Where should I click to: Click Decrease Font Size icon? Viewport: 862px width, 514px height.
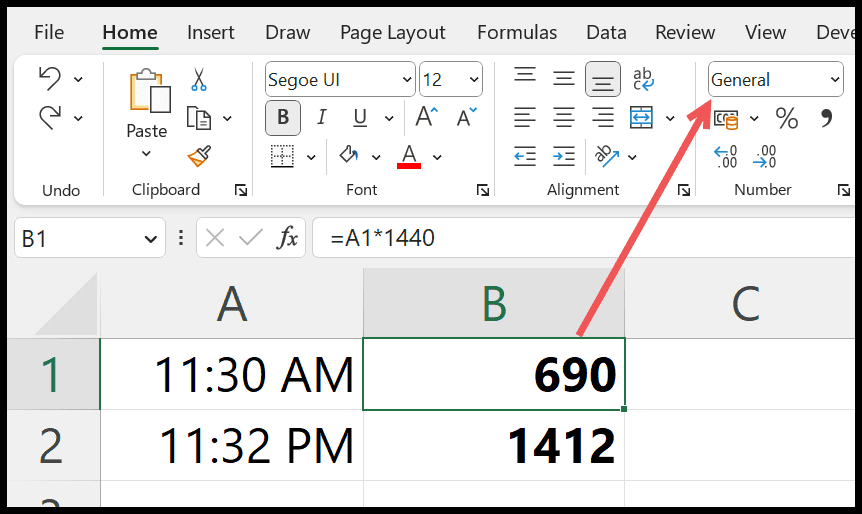point(466,117)
